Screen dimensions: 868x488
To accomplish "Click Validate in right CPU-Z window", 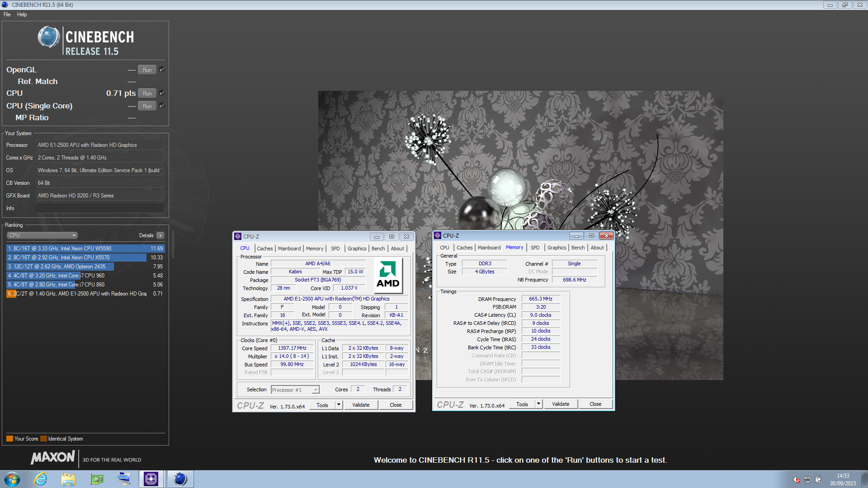I will pos(561,404).
